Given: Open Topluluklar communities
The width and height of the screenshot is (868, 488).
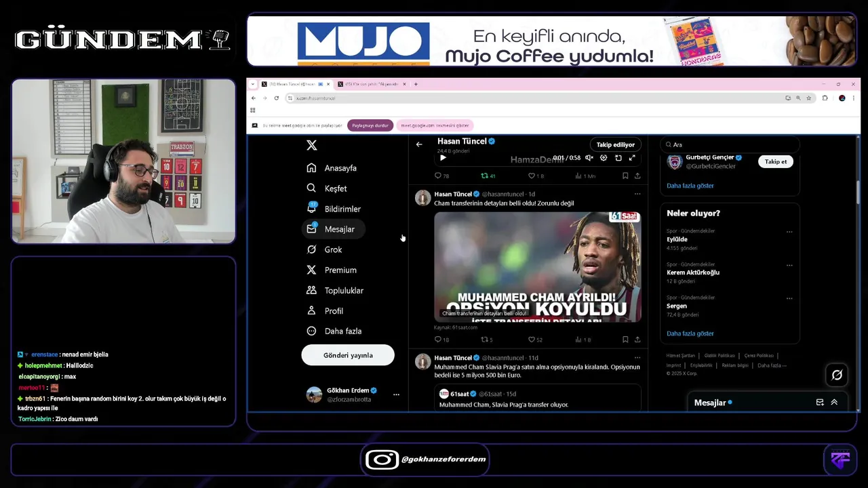Looking at the screenshot, I should pyautogui.click(x=335, y=290).
